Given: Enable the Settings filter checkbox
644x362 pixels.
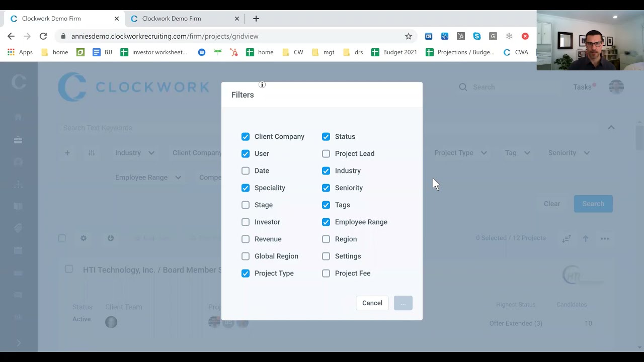Looking at the screenshot, I should (326, 256).
